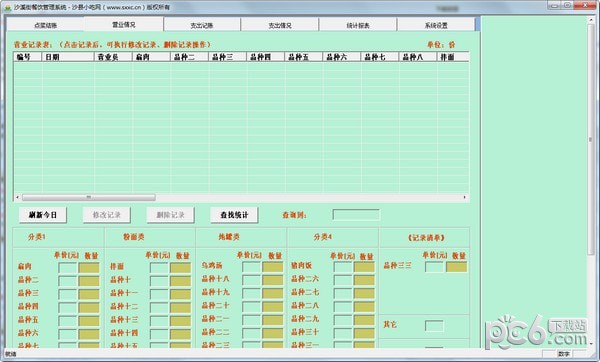Click the unit price field for 扁肉
Image resolution: width=600 pixels, height=362 pixels.
[68, 267]
